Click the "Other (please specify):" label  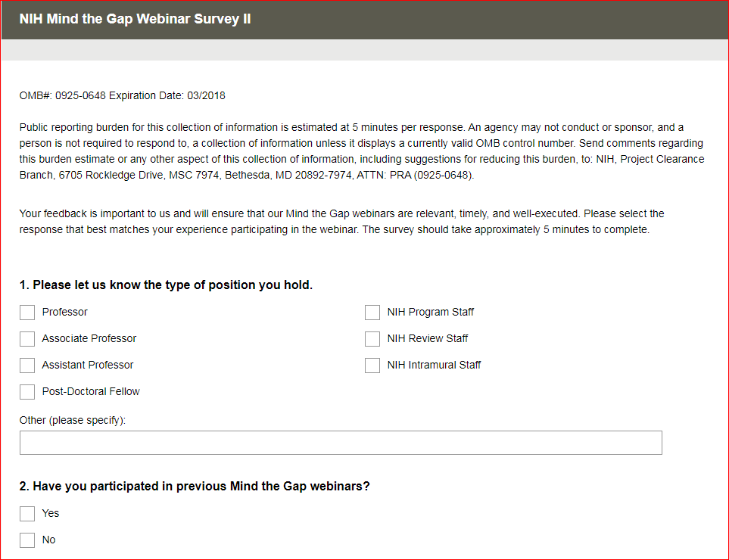pyautogui.click(x=73, y=420)
